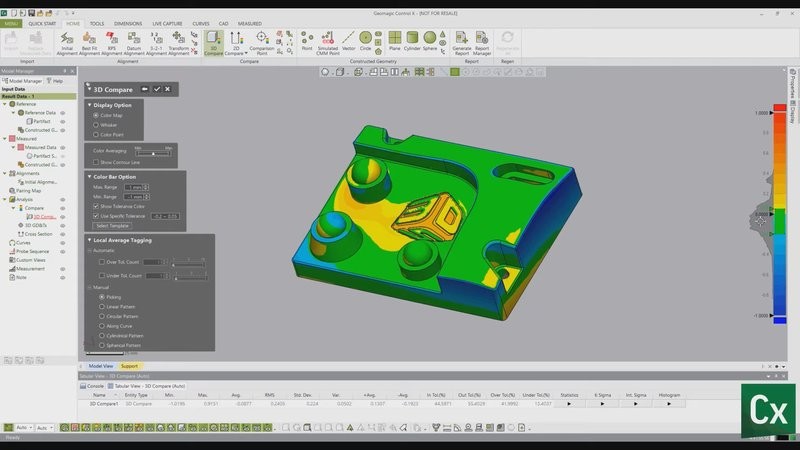Image resolution: width=800 pixels, height=450 pixels.
Task: Click the Select Template button
Action: pyautogui.click(x=112, y=225)
